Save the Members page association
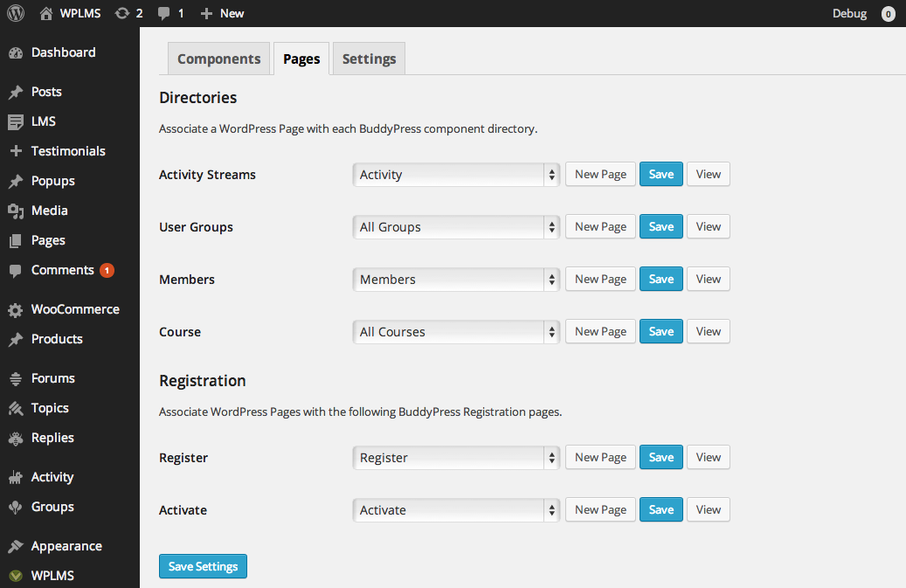This screenshot has width=906, height=588. pyautogui.click(x=661, y=279)
